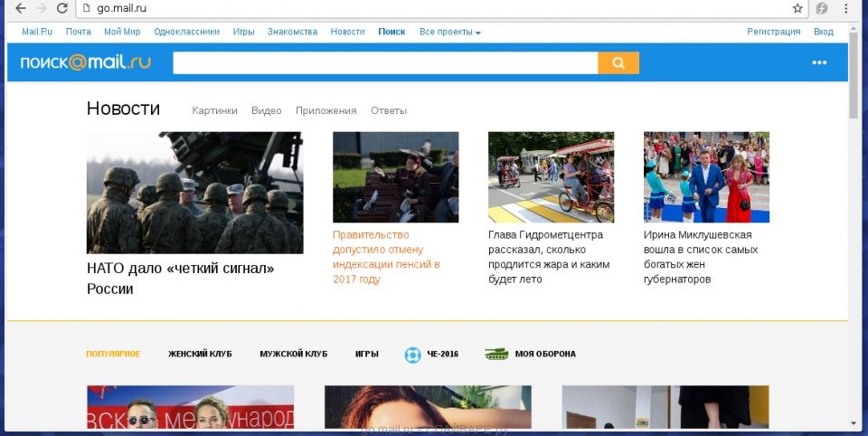Open the three-dots menu in blue header
This screenshot has height=436, width=868.
click(x=819, y=62)
